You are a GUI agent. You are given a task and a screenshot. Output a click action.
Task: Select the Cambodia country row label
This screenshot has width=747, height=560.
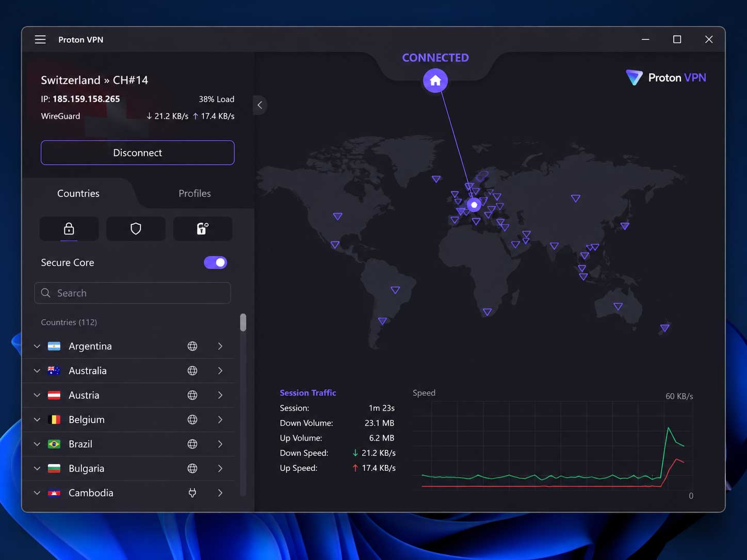(91, 493)
